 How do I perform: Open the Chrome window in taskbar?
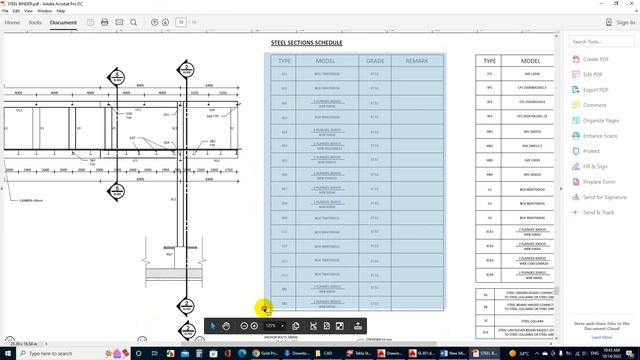coord(264,353)
